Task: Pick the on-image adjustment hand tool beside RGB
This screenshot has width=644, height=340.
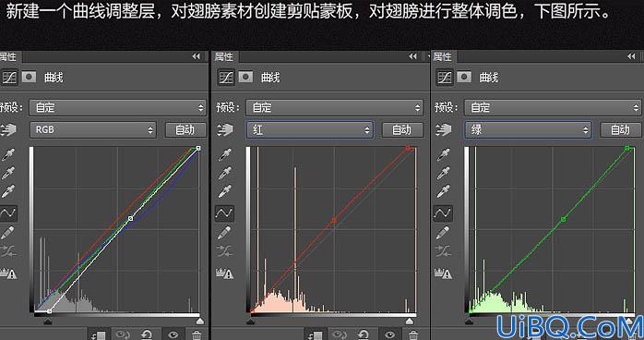Action: [8, 130]
